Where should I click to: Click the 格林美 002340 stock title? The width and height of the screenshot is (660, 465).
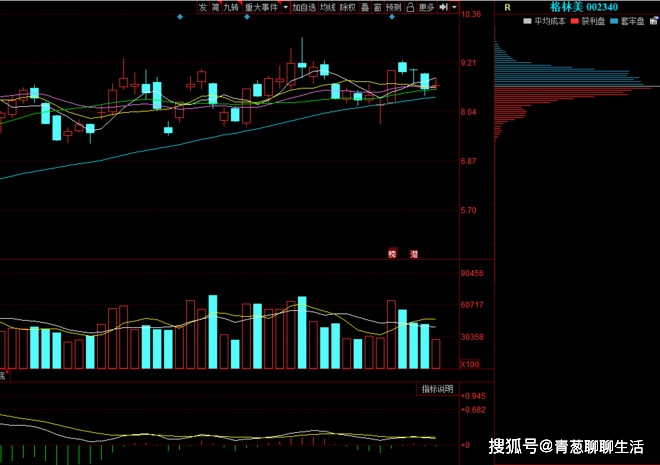pyautogui.click(x=584, y=7)
